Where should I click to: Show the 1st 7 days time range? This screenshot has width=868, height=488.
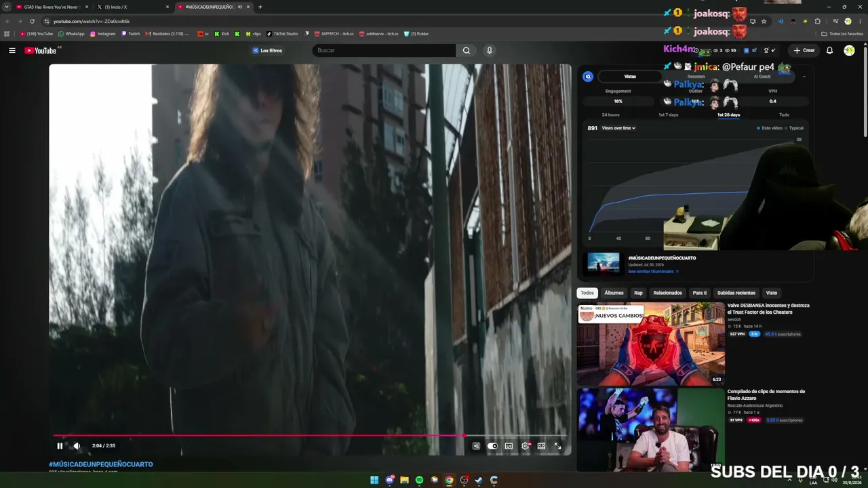tap(668, 115)
